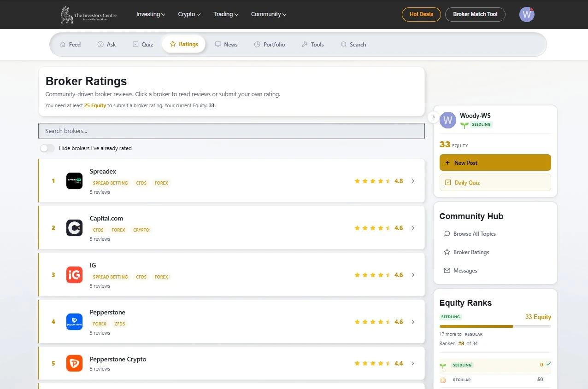Click the Capital.com broker logo
The width and height of the screenshot is (588, 389).
[x=74, y=228]
